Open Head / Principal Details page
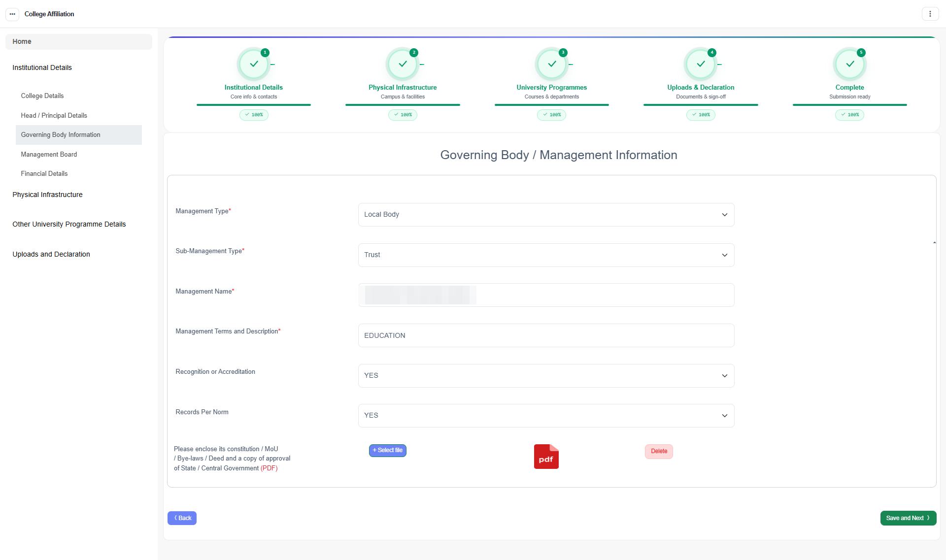The image size is (946, 560). click(x=54, y=115)
